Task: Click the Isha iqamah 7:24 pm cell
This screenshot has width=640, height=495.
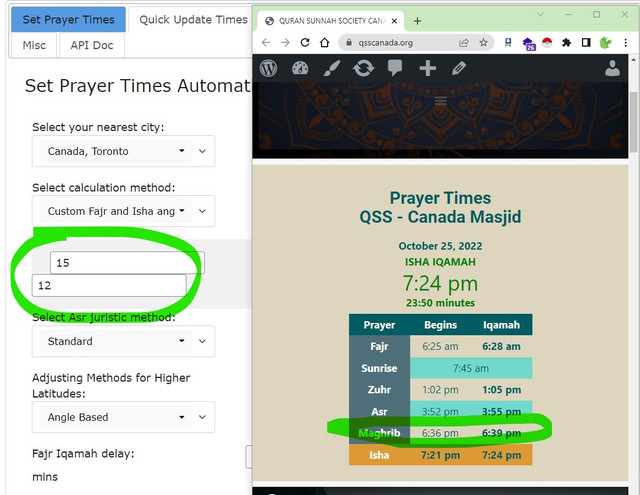Action: (x=501, y=455)
